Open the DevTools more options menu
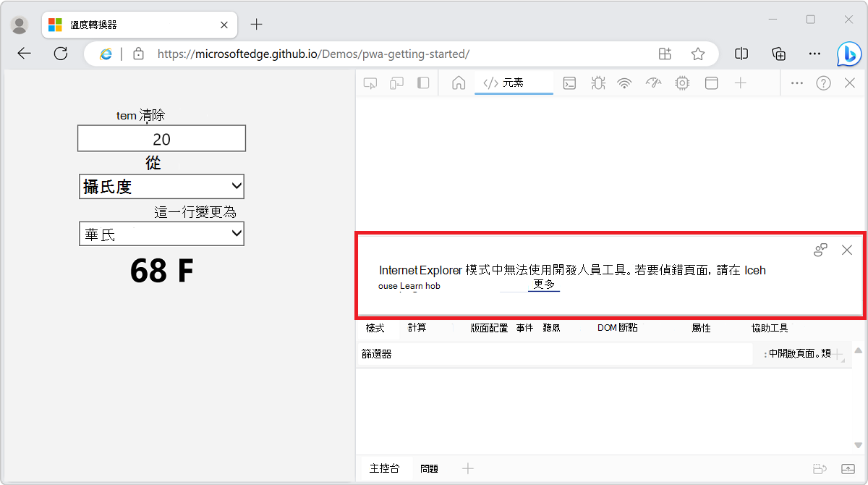Viewport: 868px width, 485px height. coord(796,83)
